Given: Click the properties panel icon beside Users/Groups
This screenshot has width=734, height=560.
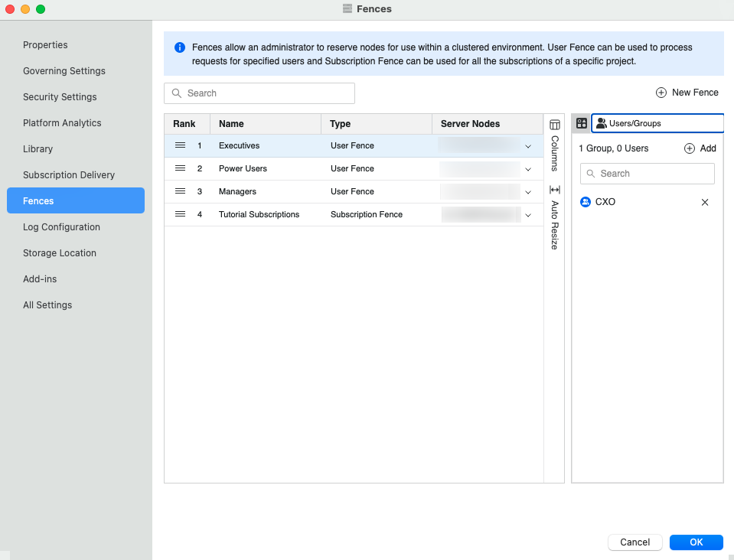Looking at the screenshot, I should tap(582, 123).
